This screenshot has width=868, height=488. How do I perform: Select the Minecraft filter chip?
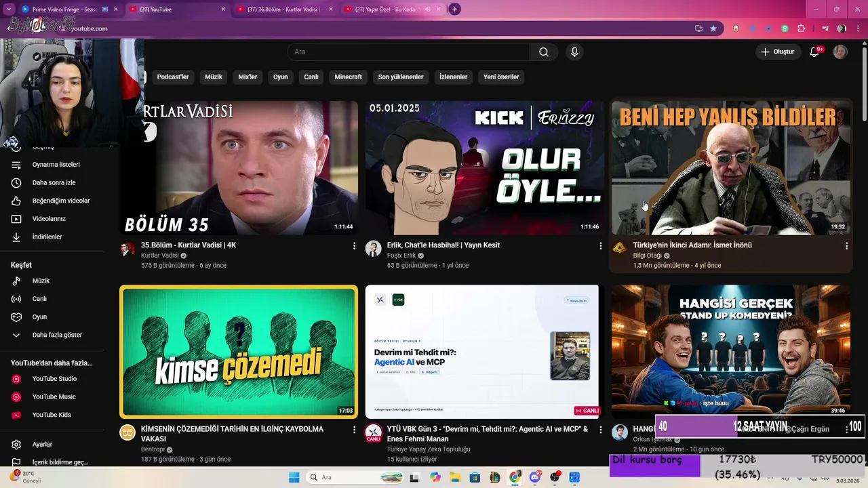point(349,77)
